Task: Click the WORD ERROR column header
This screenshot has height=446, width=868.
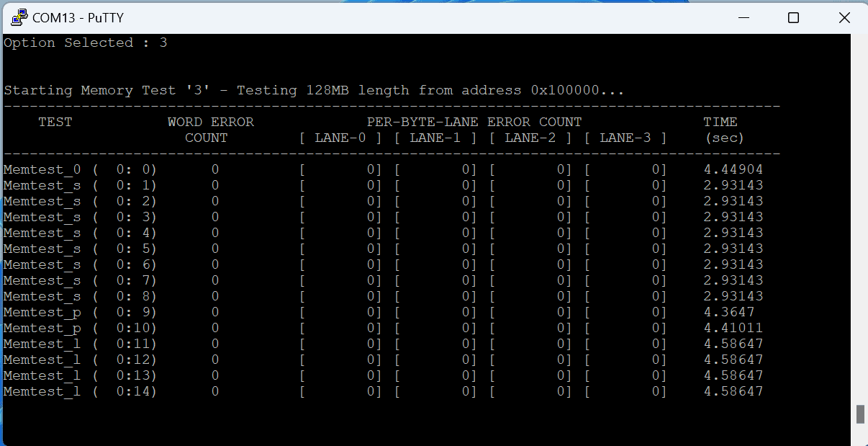Action: [210, 122]
